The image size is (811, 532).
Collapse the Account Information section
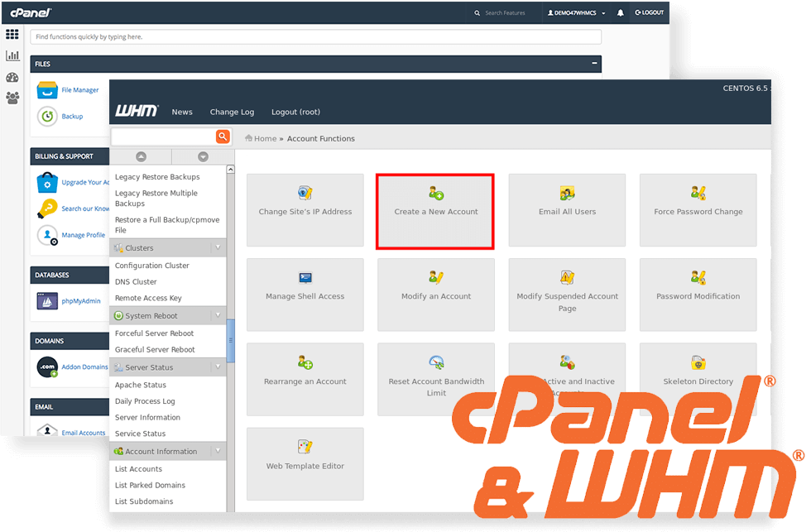coord(218,452)
